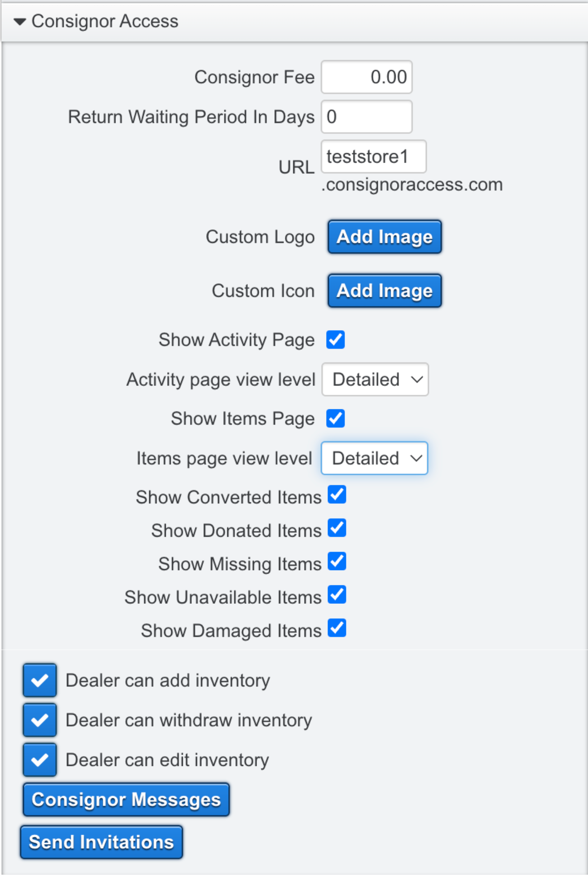The height and width of the screenshot is (876, 588).
Task: Toggle Show Donated Items checkbox
Action: [337, 528]
